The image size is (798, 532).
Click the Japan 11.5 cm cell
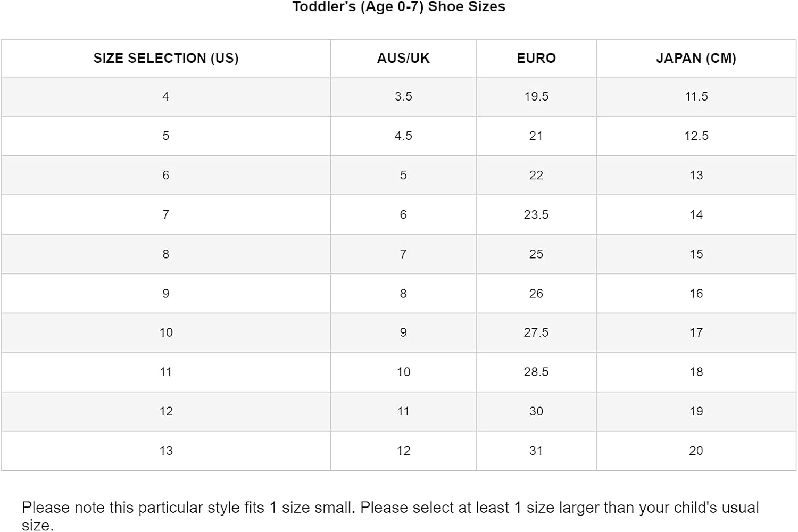[696, 96]
